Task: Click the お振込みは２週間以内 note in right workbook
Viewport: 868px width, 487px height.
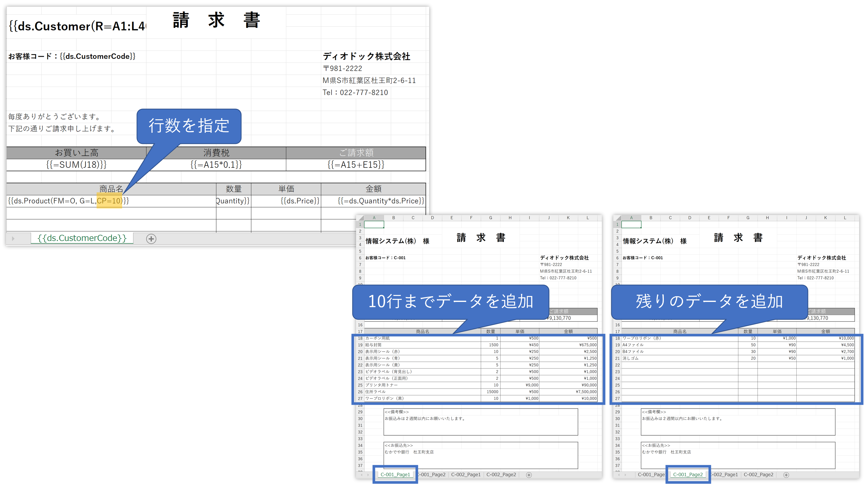Action: pos(682,419)
